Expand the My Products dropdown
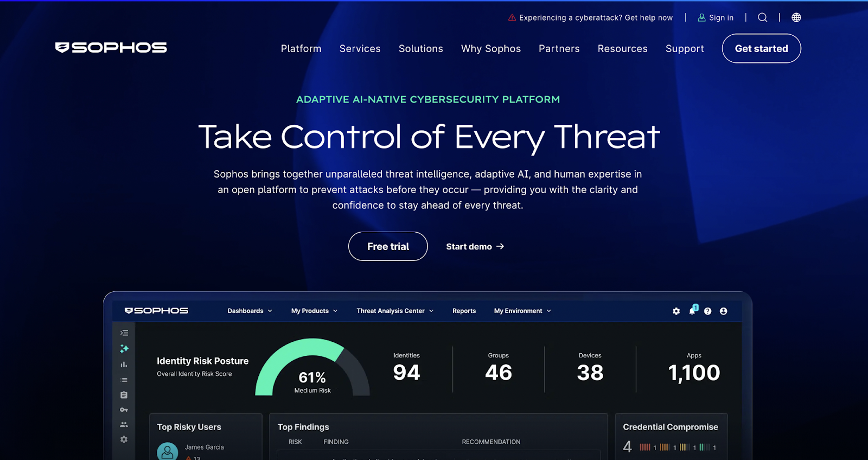Viewport: 868px width, 460px height. pyautogui.click(x=314, y=311)
